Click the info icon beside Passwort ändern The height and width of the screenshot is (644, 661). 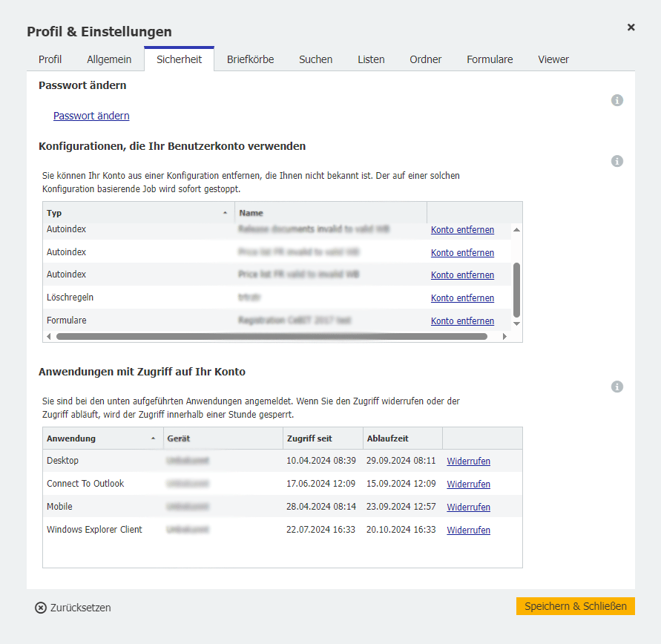tap(616, 100)
